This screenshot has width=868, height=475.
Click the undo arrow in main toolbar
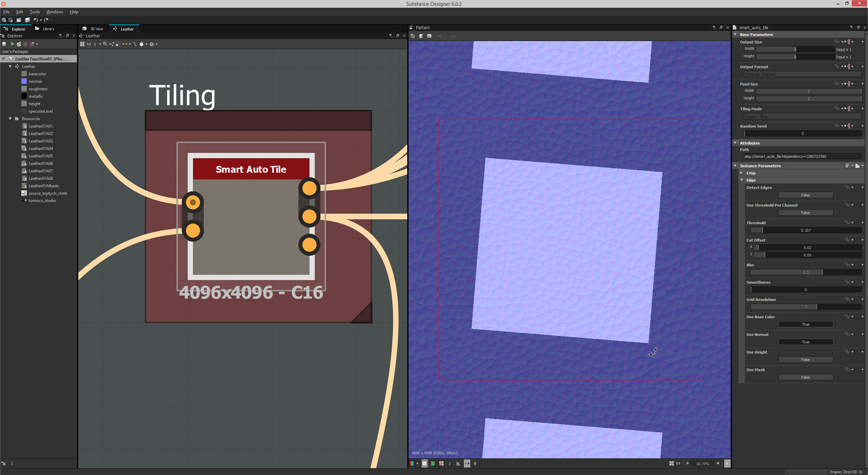tap(35, 20)
